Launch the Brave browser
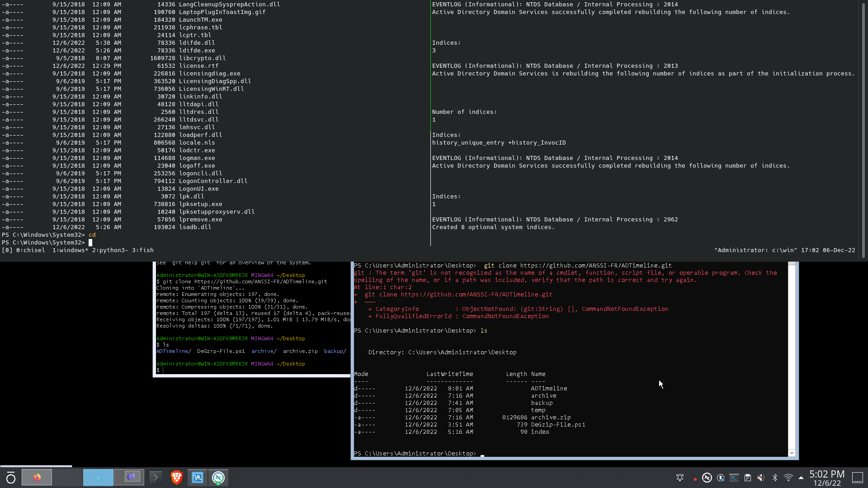This screenshot has height=488, width=868. (176, 478)
